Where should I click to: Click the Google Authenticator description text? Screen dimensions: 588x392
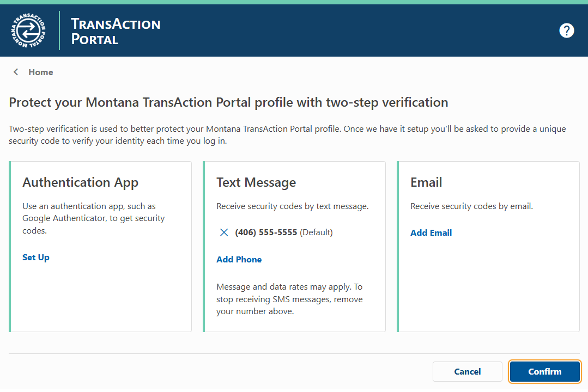(93, 218)
